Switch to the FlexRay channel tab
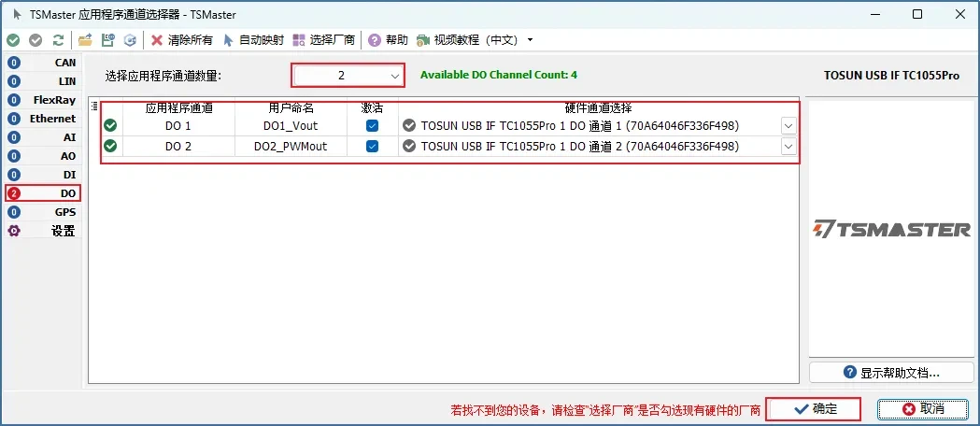The height and width of the screenshot is (426, 980). (42, 100)
